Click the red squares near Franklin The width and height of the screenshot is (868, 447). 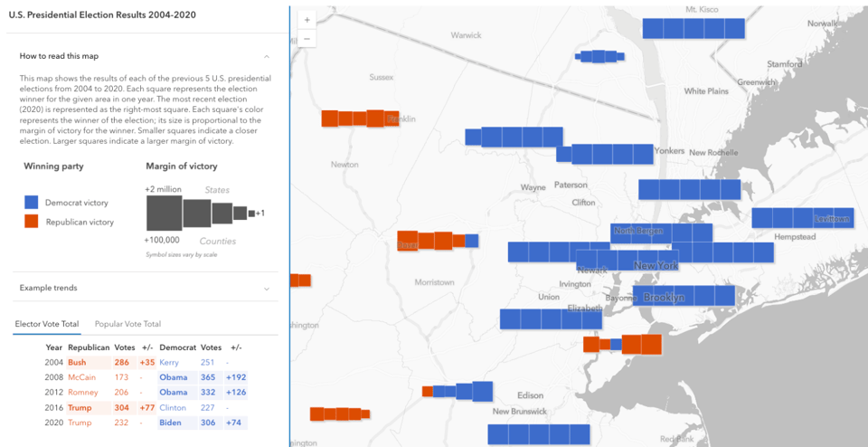(356, 119)
